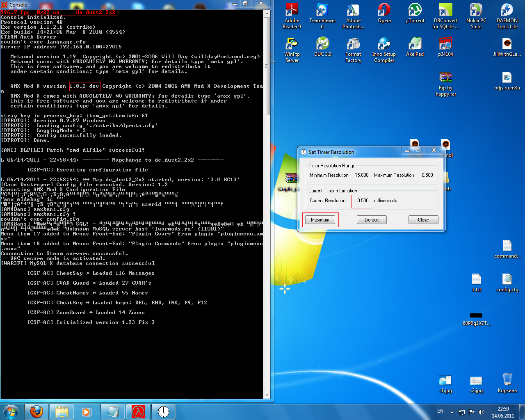This screenshot has height=420, width=525.
Task: Click the Close button in Set Timer Resolution
Action: [423, 220]
